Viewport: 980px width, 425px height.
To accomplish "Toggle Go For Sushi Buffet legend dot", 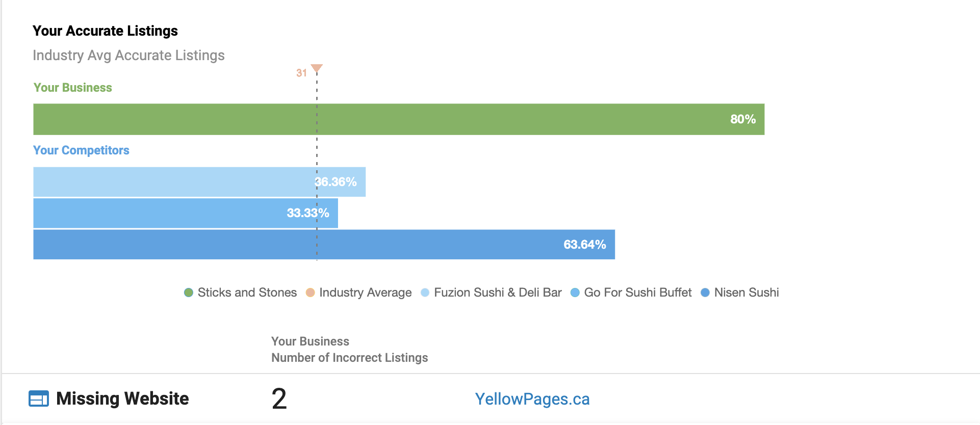I will [x=575, y=293].
